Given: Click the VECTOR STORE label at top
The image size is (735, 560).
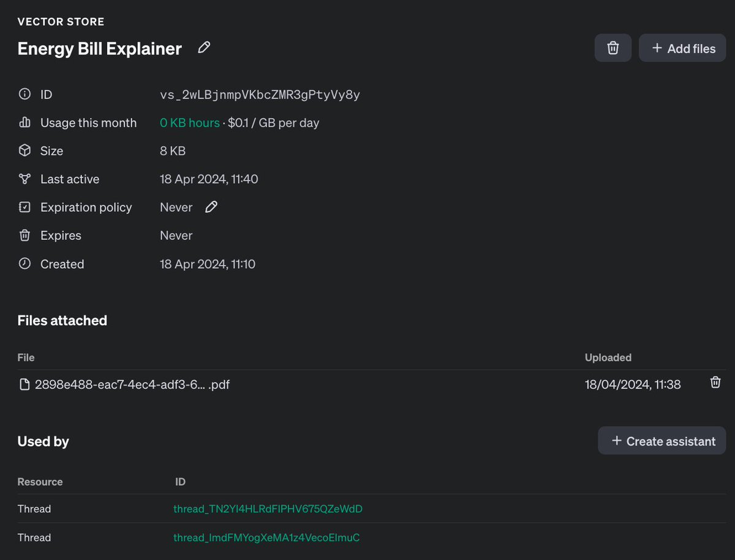Looking at the screenshot, I should (x=61, y=21).
